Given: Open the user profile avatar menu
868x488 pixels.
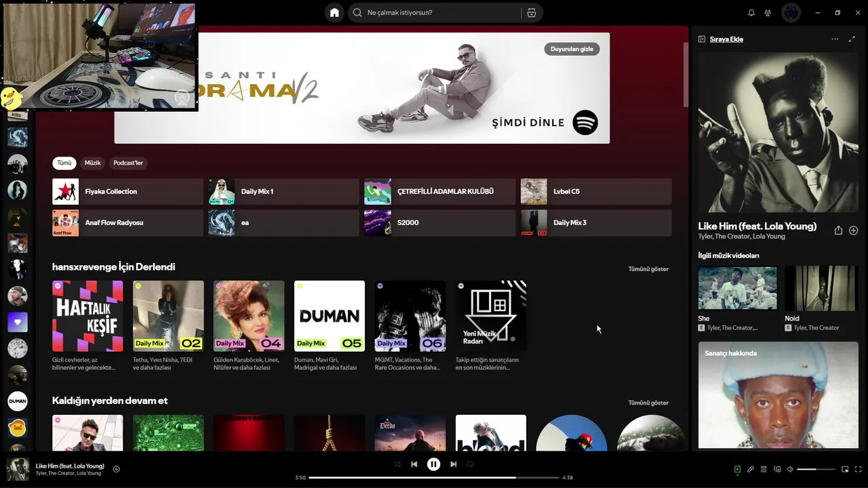Looking at the screenshot, I should pos(791,12).
